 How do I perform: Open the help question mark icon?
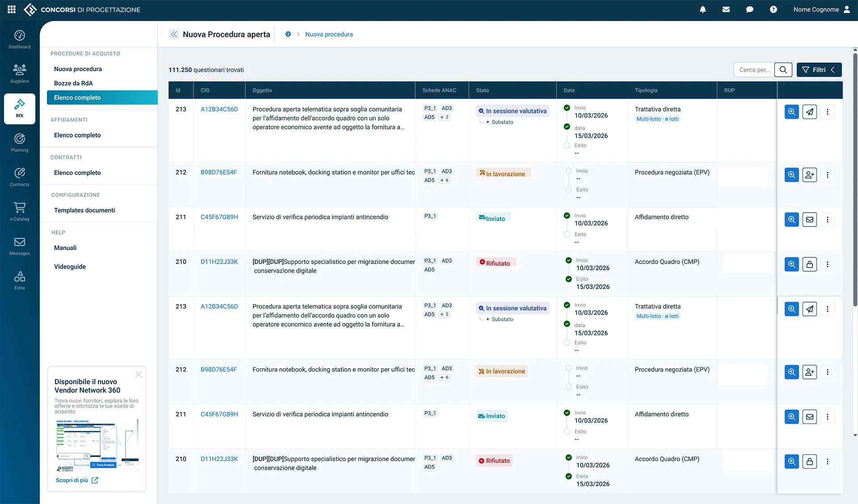[774, 9]
